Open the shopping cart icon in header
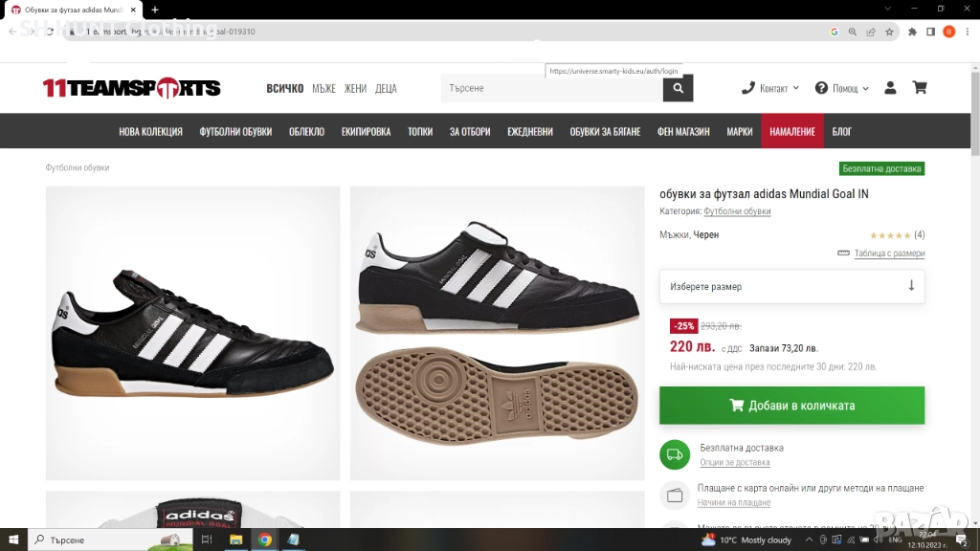The width and height of the screenshot is (980, 551). 920,88
